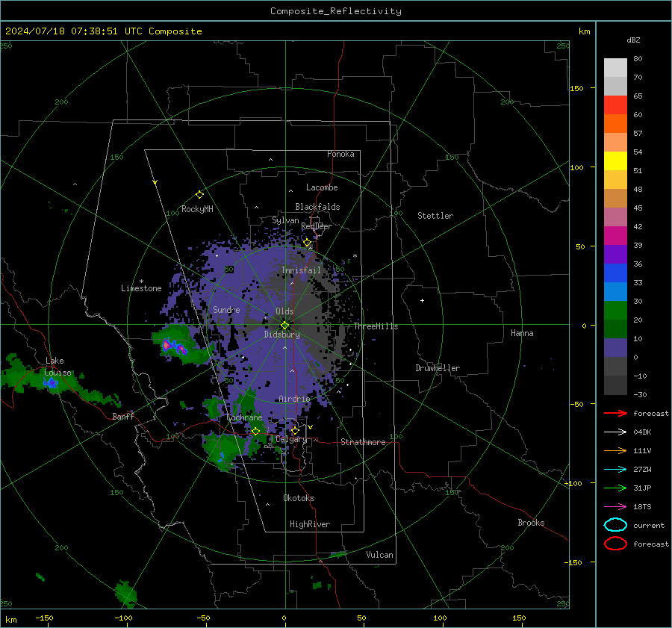The image size is (672, 628).
Task: Click the 20 dBZ green color swatch
Action: coord(615,311)
